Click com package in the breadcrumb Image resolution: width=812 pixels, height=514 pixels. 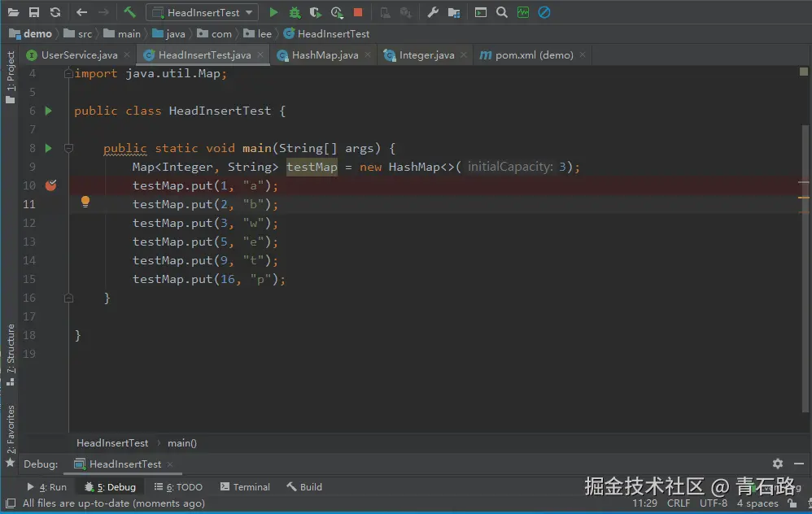[215, 34]
